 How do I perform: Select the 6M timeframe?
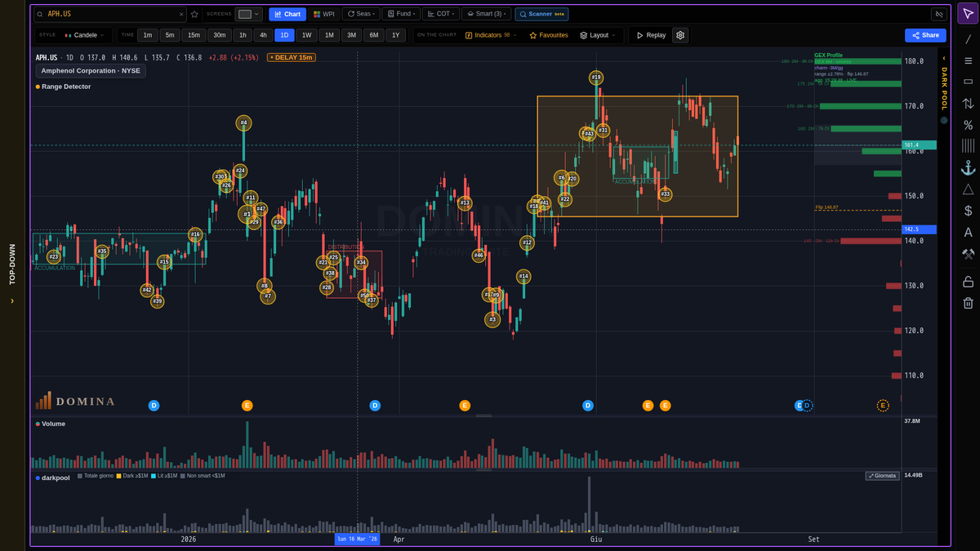373,35
